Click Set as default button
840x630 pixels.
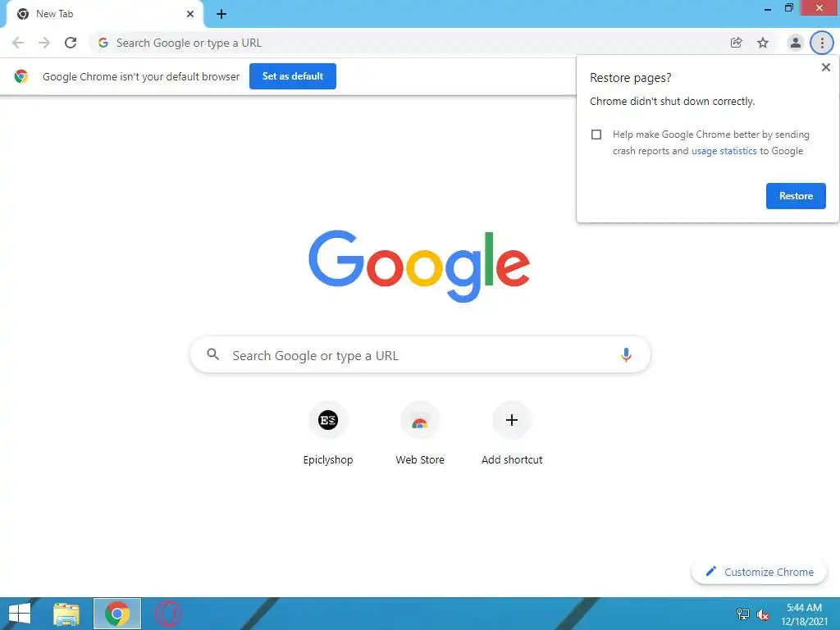pyautogui.click(x=293, y=76)
